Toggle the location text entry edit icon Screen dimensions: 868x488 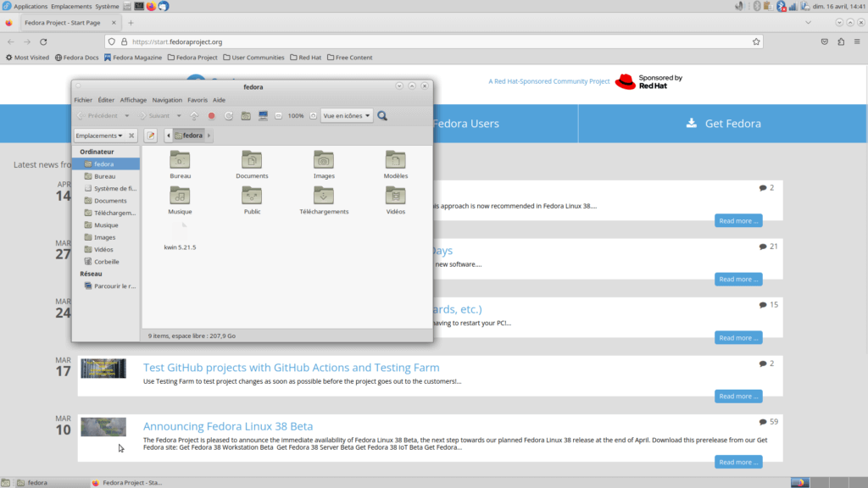point(151,136)
